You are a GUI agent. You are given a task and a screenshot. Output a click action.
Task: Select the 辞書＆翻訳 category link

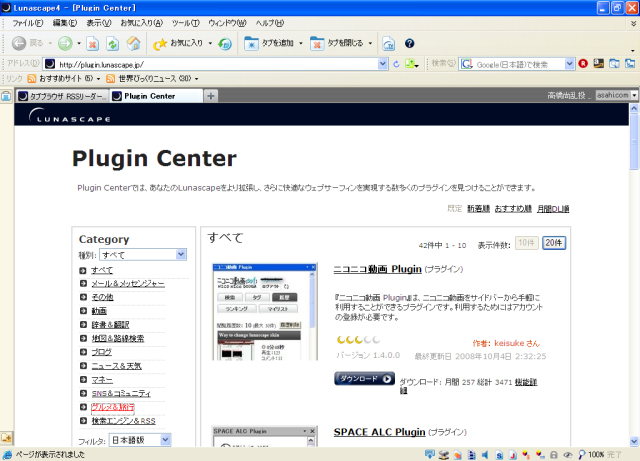tap(110, 325)
